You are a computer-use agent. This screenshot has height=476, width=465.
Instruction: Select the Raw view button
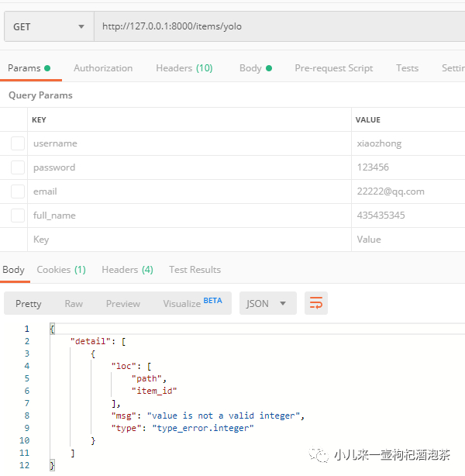(74, 304)
